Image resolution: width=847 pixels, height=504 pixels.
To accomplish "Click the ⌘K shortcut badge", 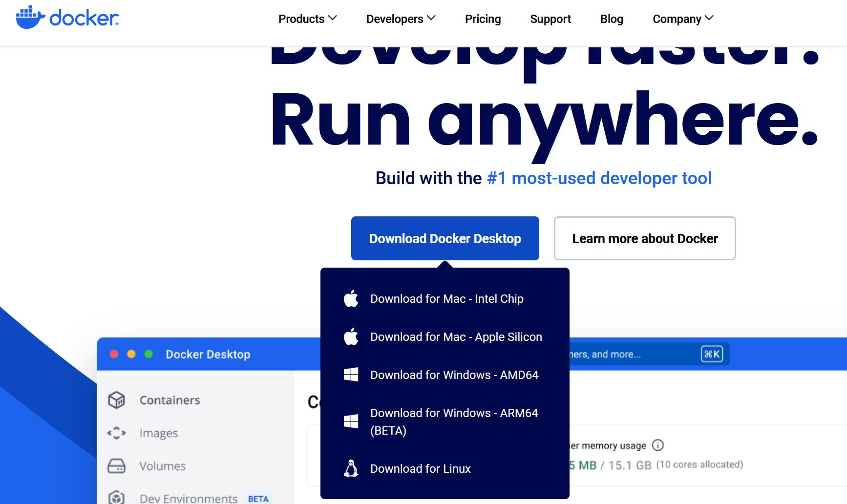I will 712,354.
